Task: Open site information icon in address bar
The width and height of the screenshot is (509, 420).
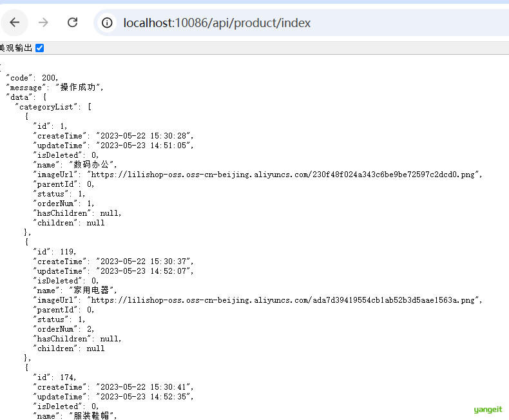Action: (x=107, y=23)
